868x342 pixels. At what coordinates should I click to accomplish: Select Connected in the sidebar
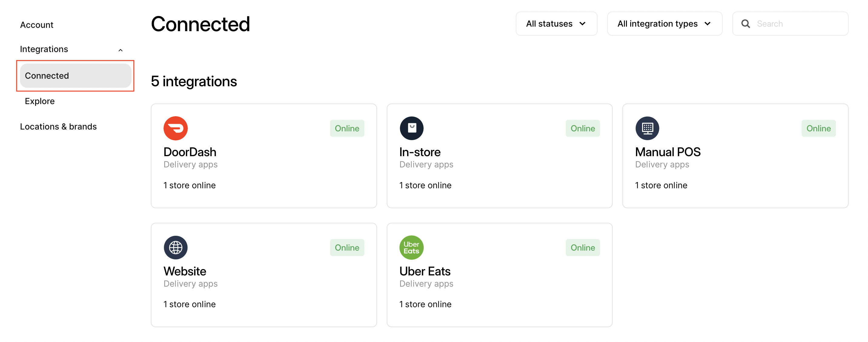75,76
